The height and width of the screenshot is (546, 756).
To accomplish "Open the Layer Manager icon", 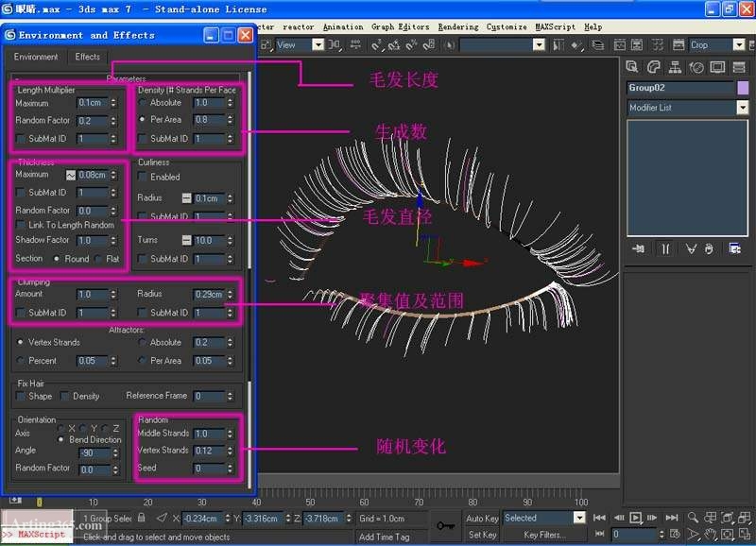I will [598, 45].
